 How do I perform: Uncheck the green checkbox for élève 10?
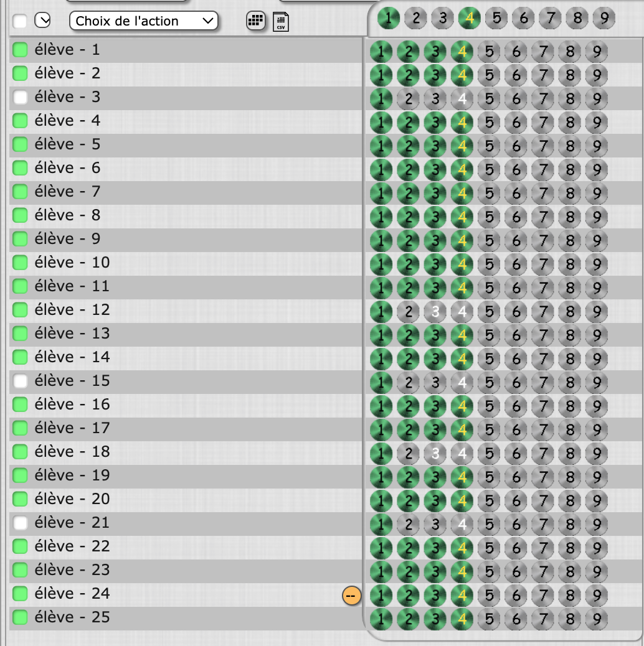click(x=21, y=263)
